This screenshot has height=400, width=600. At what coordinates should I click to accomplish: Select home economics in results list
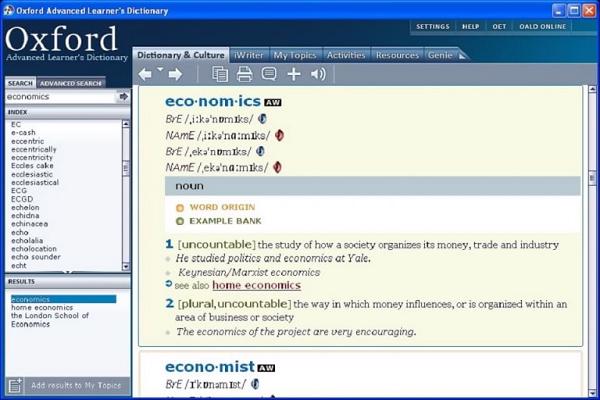click(x=42, y=307)
